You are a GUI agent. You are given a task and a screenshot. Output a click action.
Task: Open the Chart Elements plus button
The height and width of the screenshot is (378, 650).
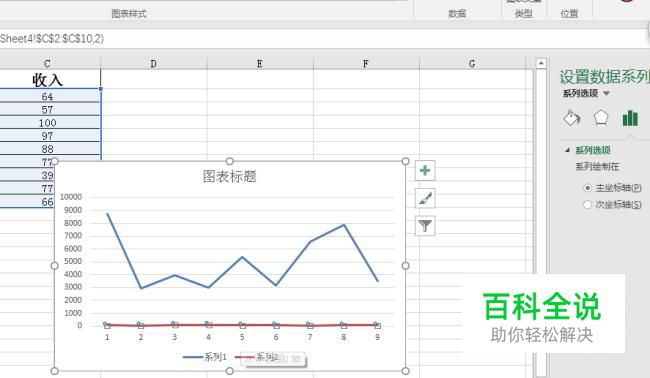tap(425, 171)
